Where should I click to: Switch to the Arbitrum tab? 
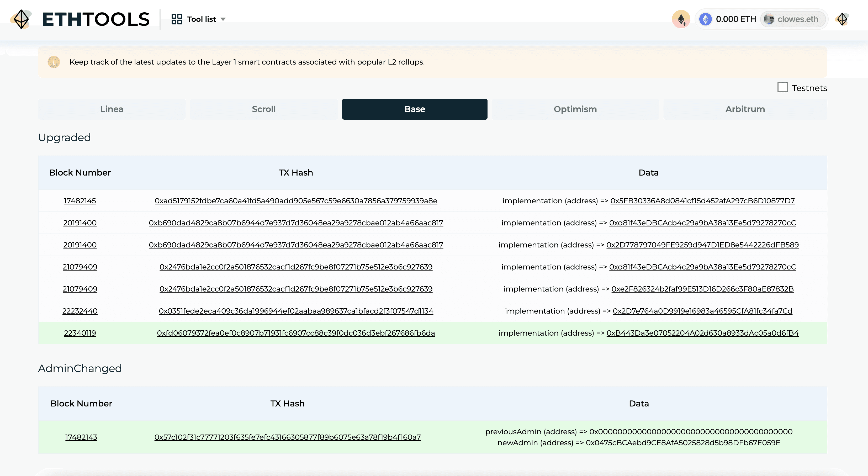[x=745, y=109]
